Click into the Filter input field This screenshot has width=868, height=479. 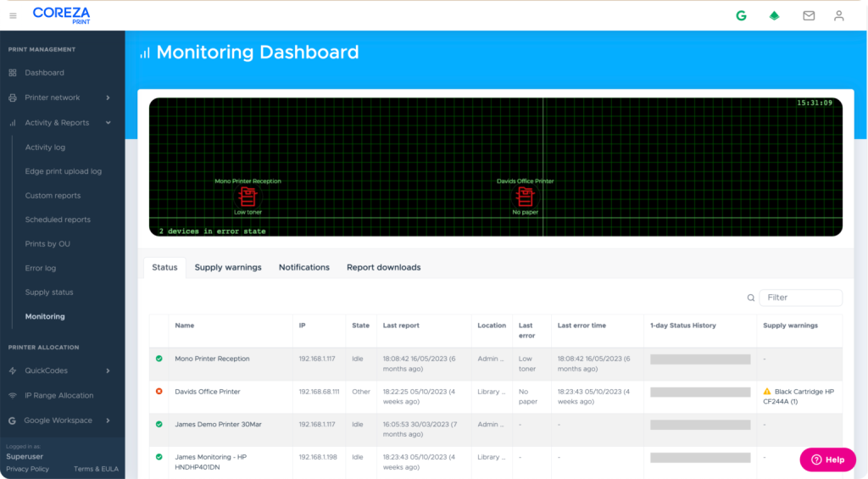[801, 298]
